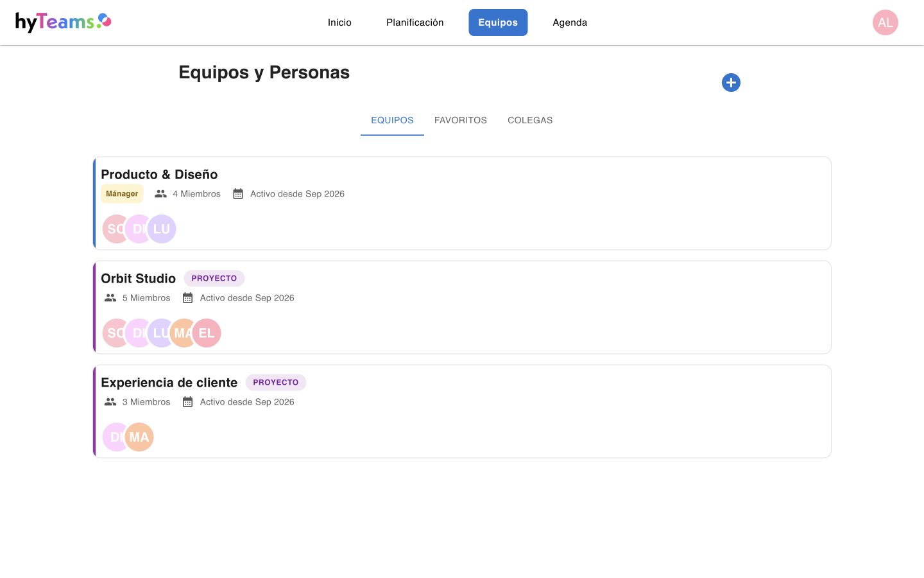Click the members icon in Producto & Diseño

[160, 193]
